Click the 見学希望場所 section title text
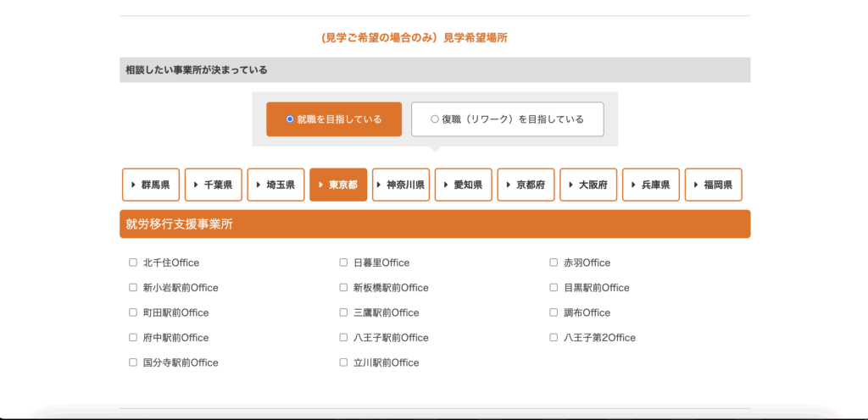The width and height of the screenshot is (868, 420). point(476,38)
